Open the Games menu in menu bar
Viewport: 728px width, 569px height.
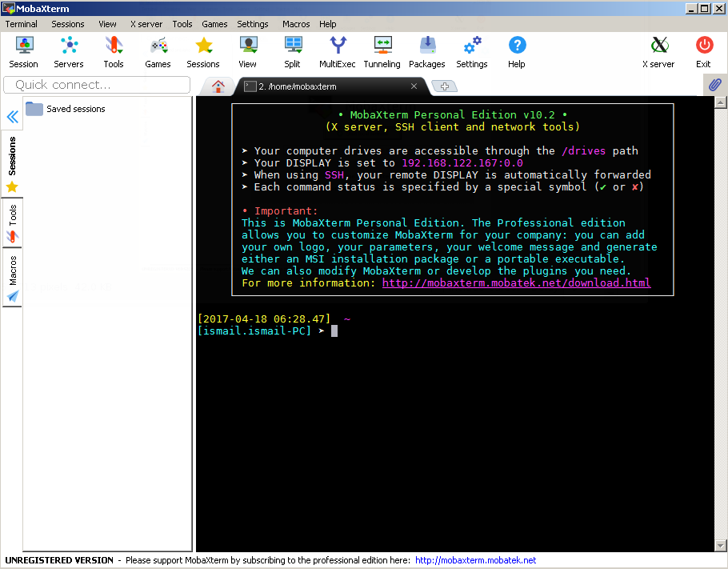coord(214,24)
